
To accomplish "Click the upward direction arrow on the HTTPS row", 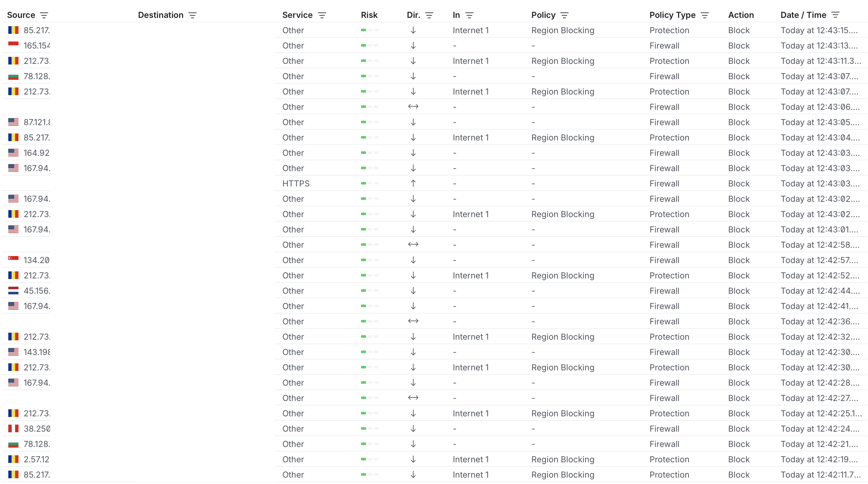I will [413, 183].
